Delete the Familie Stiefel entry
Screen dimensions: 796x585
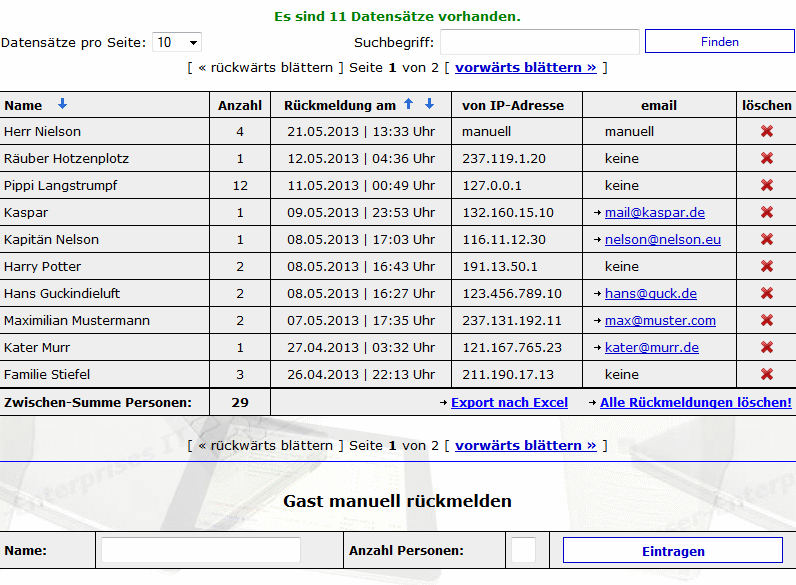[767, 374]
